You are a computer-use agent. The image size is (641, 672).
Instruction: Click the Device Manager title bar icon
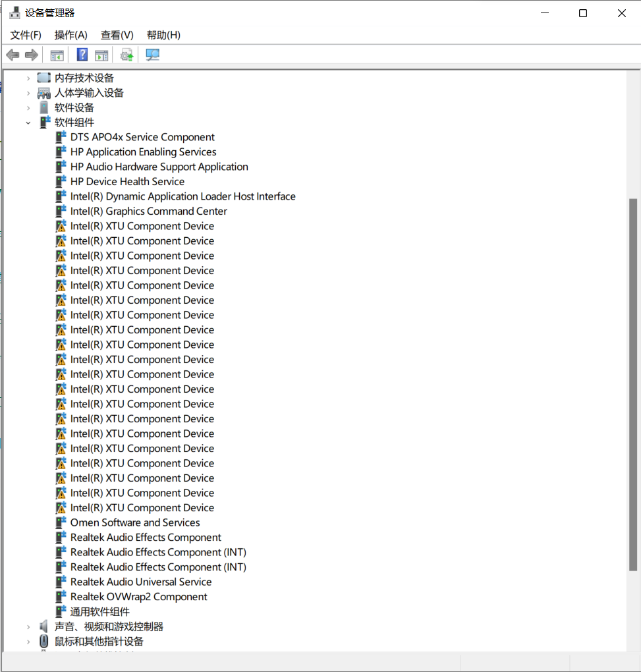[x=14, y=11]
